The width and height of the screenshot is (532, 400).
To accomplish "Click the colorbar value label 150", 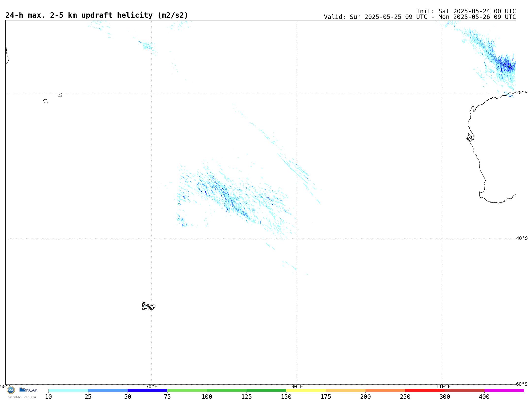I will (286, 397).
